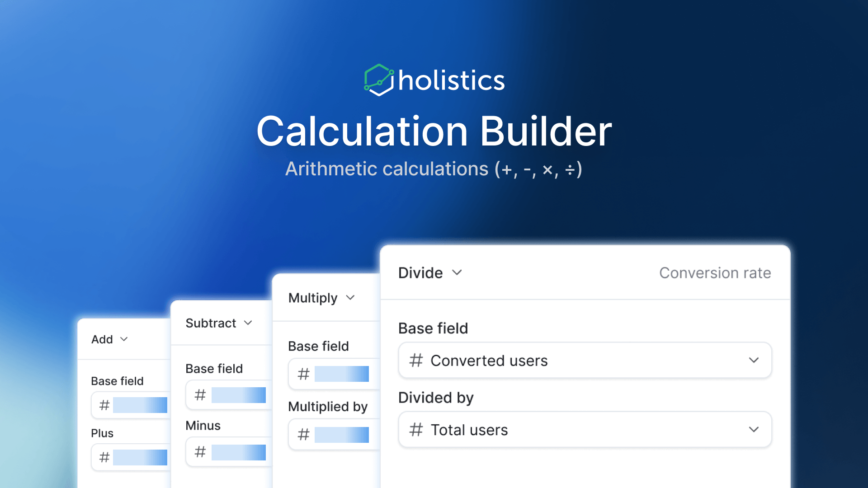The image size is (868, 488).
Task: Click the Holistics hexagon logo
Action: point(380,79)
